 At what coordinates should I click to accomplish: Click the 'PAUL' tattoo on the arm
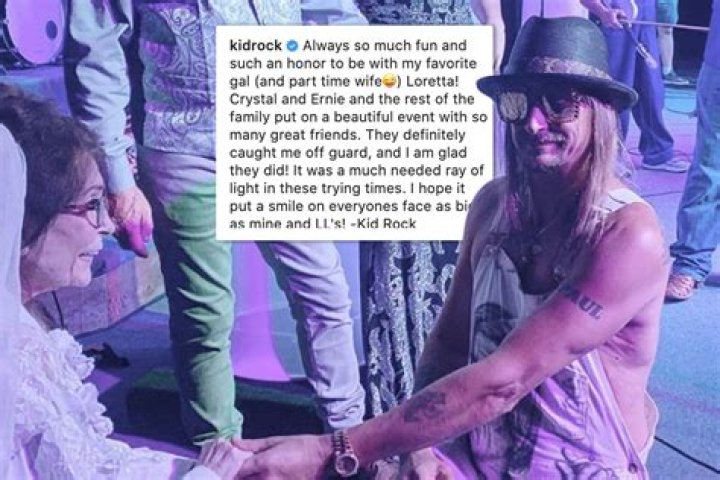(582, 301)
